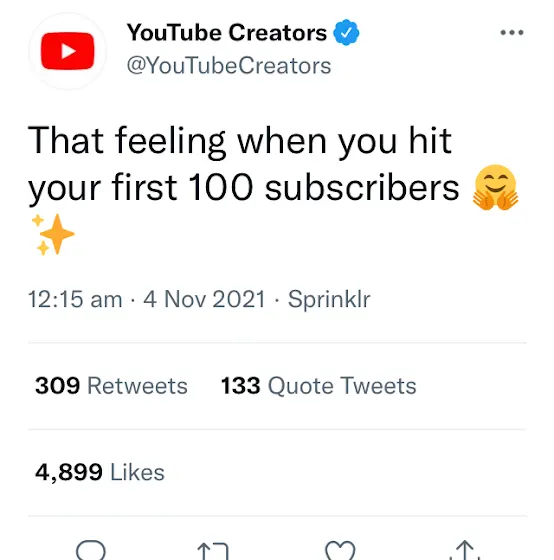Tap the retweet arrows icon

213,551
